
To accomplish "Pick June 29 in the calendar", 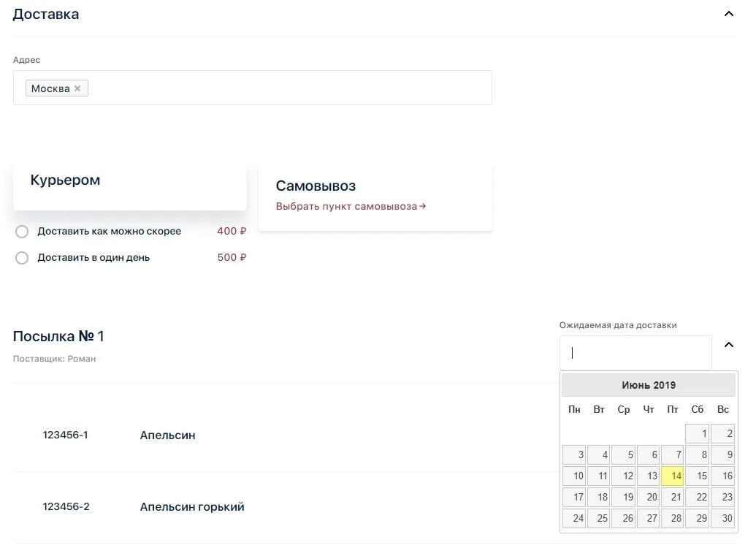I will [x=697, y=518].
